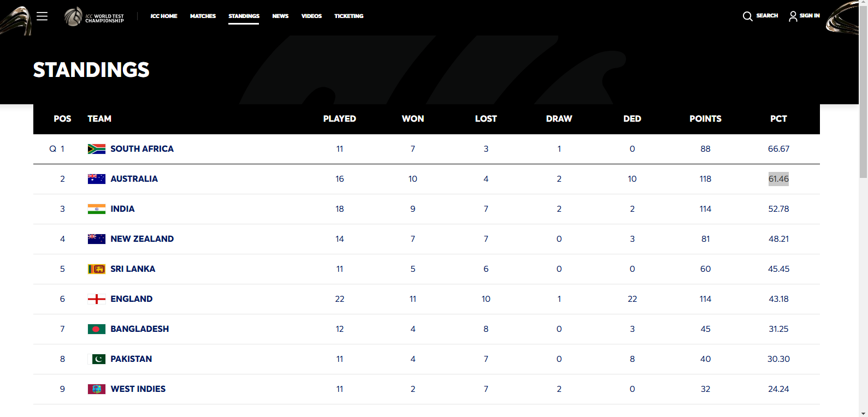Open the Sri Lanka team link

133,269
